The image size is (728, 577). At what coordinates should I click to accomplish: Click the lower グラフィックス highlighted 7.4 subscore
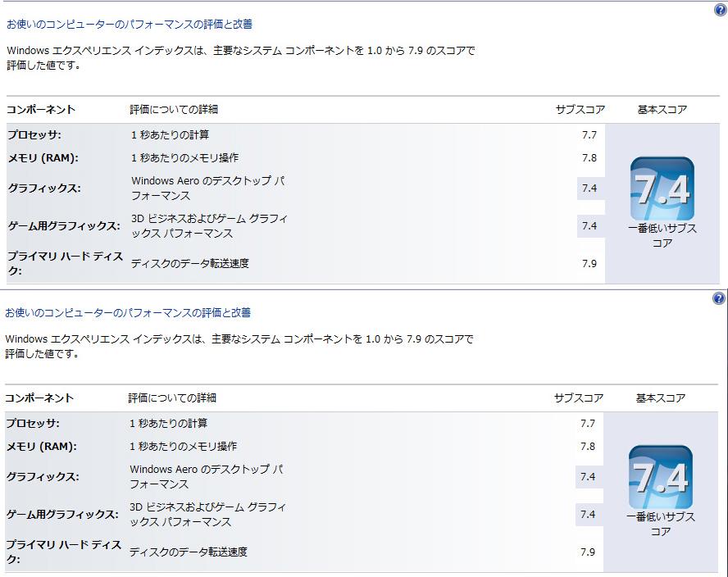[589, 477]
